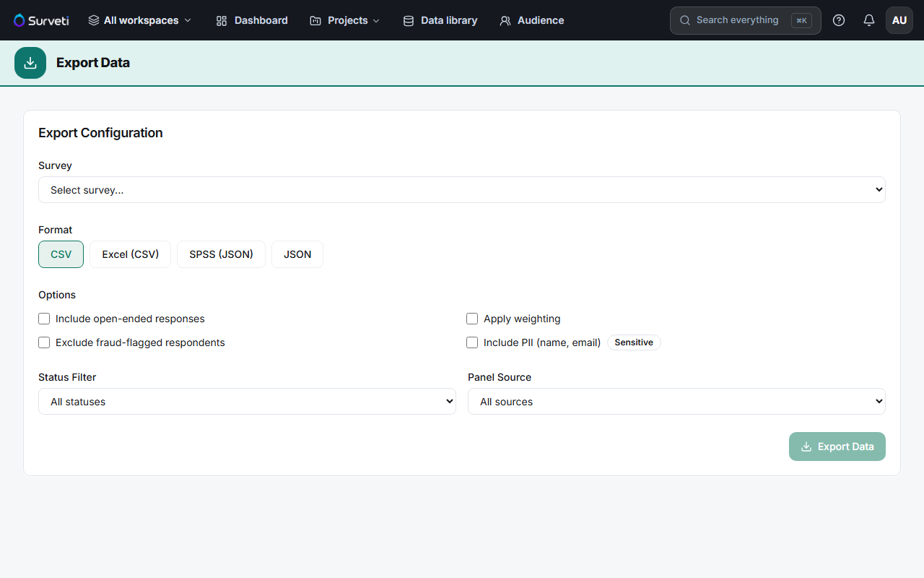Go to Dashboard

(x=252, y=20)
